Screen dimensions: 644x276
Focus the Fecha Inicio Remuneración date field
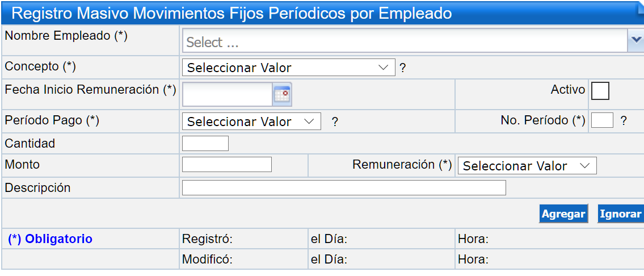pyautogui.click(x=228, y=94)
